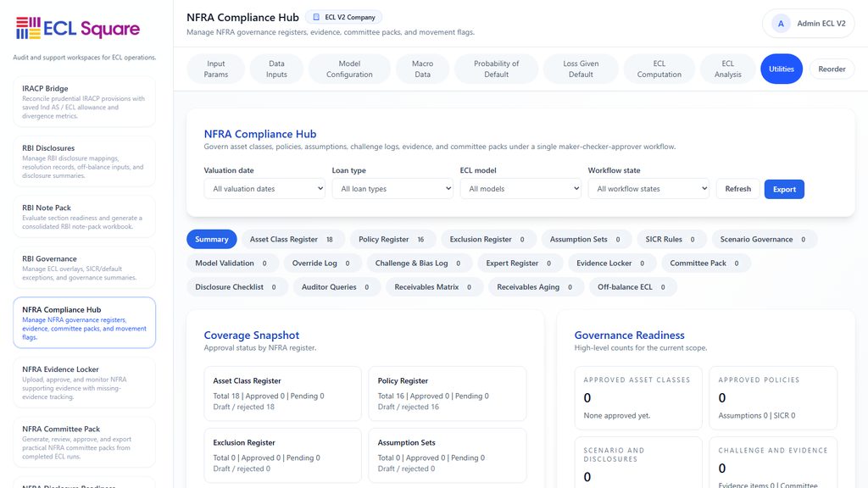Screen dimensions: 868x488
Task: Click the ECL Square logo
Action: tap(78, 28)
